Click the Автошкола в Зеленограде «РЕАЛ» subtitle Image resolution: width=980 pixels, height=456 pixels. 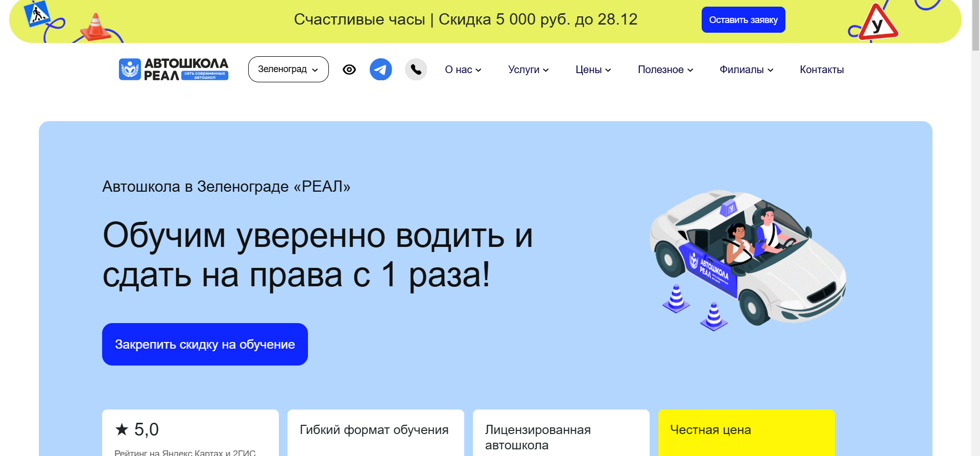pyautogui.click(x=226, y=187)
